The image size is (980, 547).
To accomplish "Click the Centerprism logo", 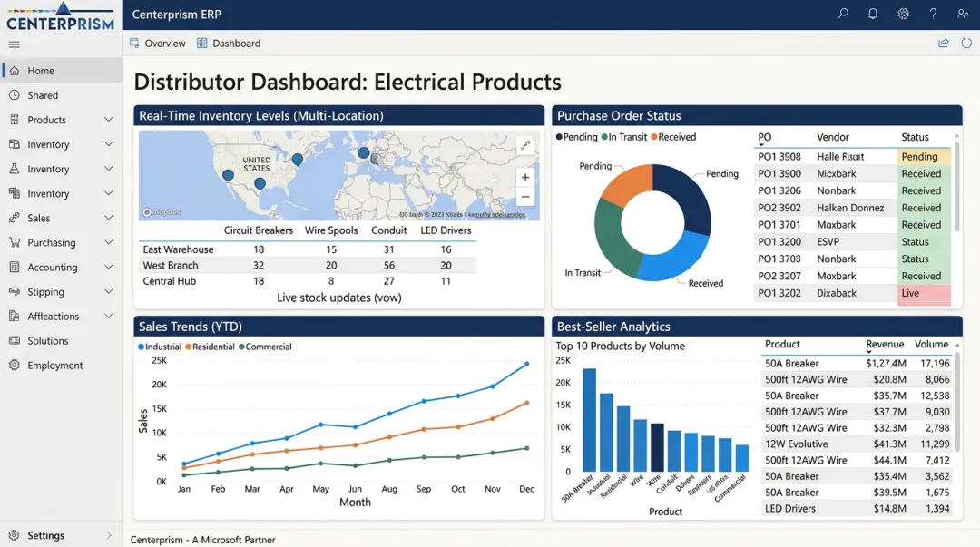I will tap(61, 16).
